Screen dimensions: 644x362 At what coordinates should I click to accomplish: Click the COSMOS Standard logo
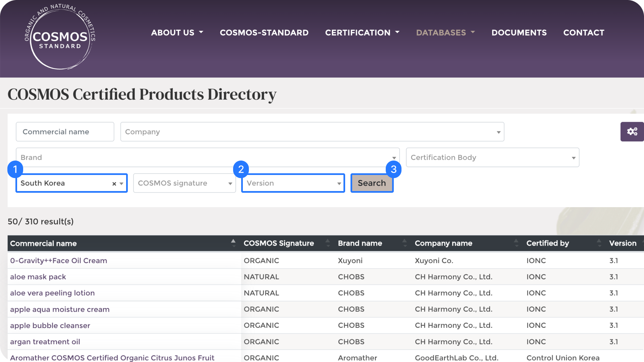(60, 37)
